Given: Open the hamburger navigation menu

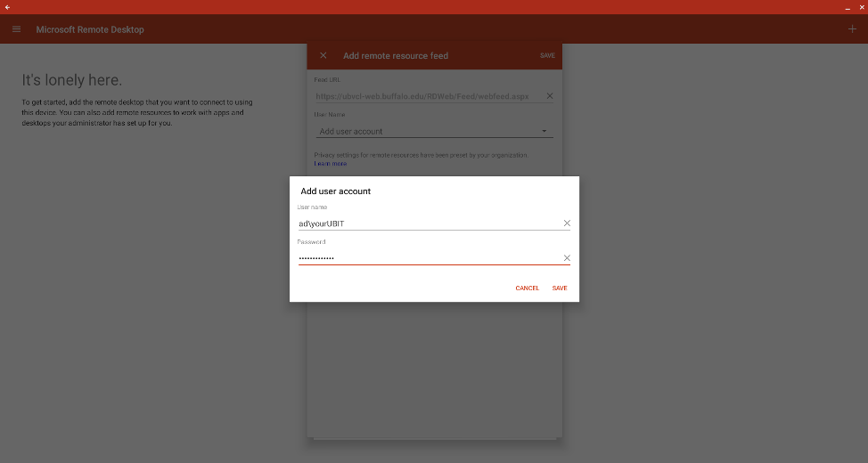Looking at the screenshot, I should (x=16, y=29).
